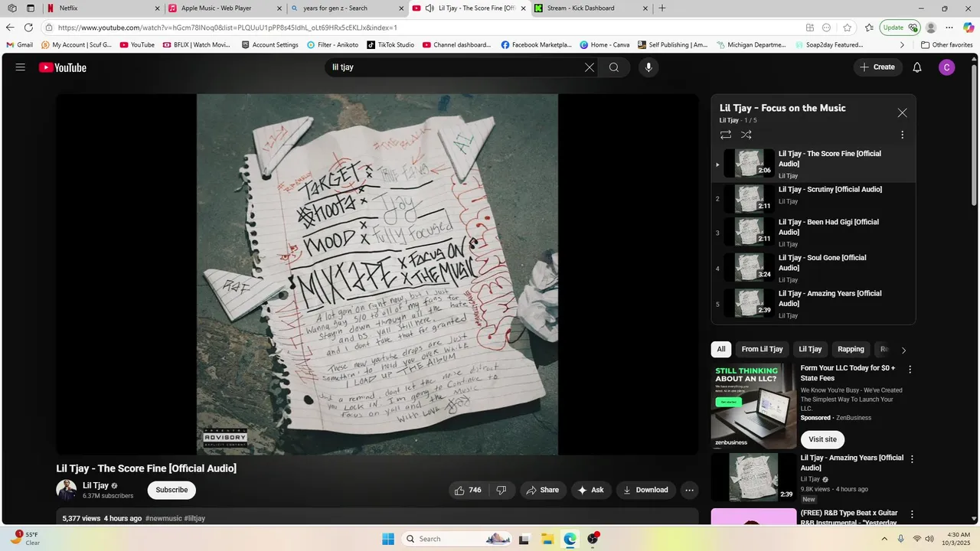Click the YouTube logo
This screenshot has height=551, width=980.
63,67
